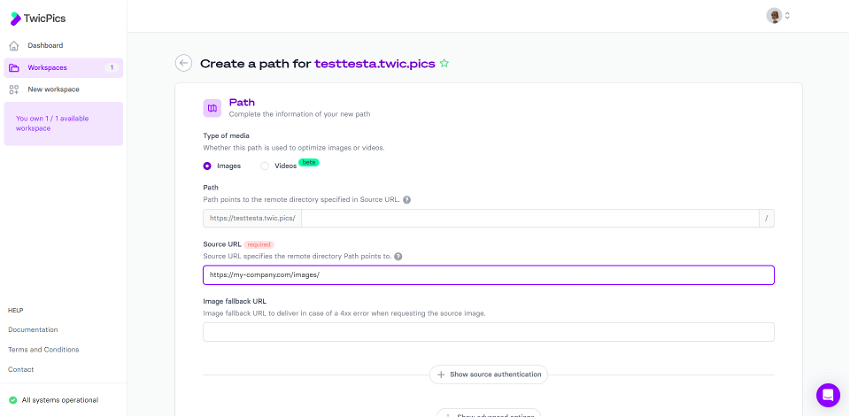Expand Show advanced options
Screen dimensions: 850x417
(x=488, y=413)
